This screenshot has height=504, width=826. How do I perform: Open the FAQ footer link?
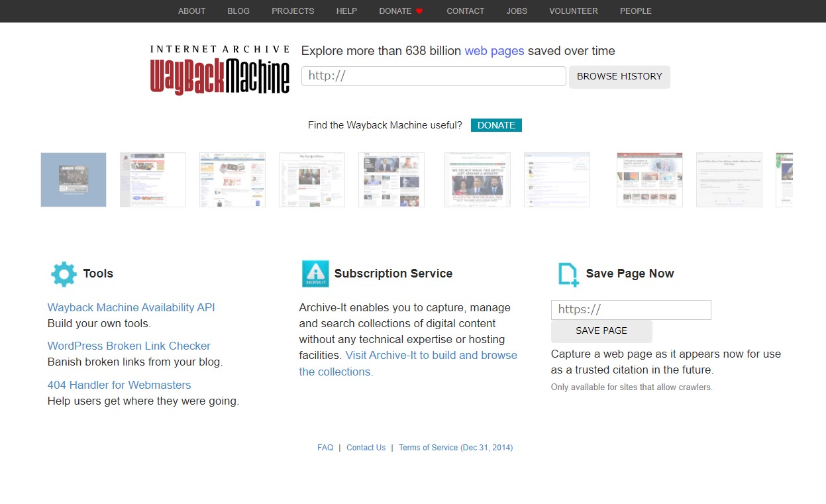pyautogui.click(x=325, y=448)
